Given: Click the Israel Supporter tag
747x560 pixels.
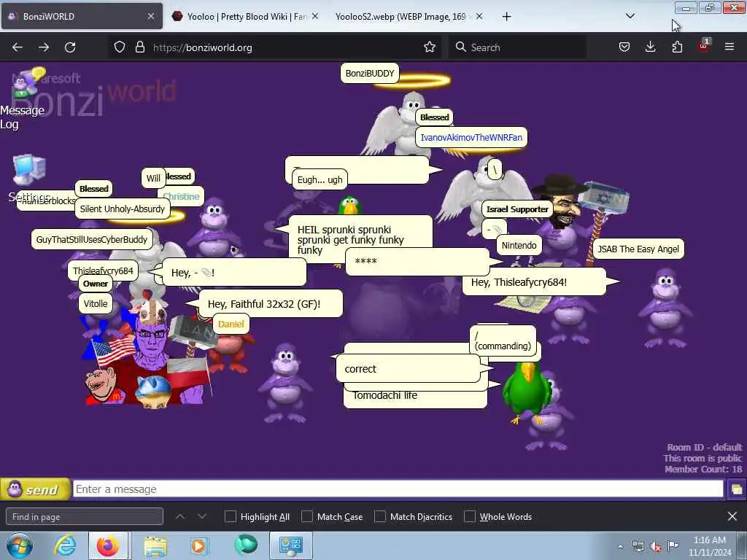Looking at the screenshot, I should click(x=517, y=209).
